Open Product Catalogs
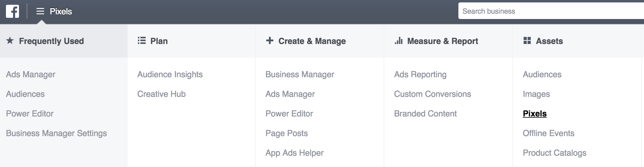The width and height of the screenshot is (644, 167). [554, 153]
